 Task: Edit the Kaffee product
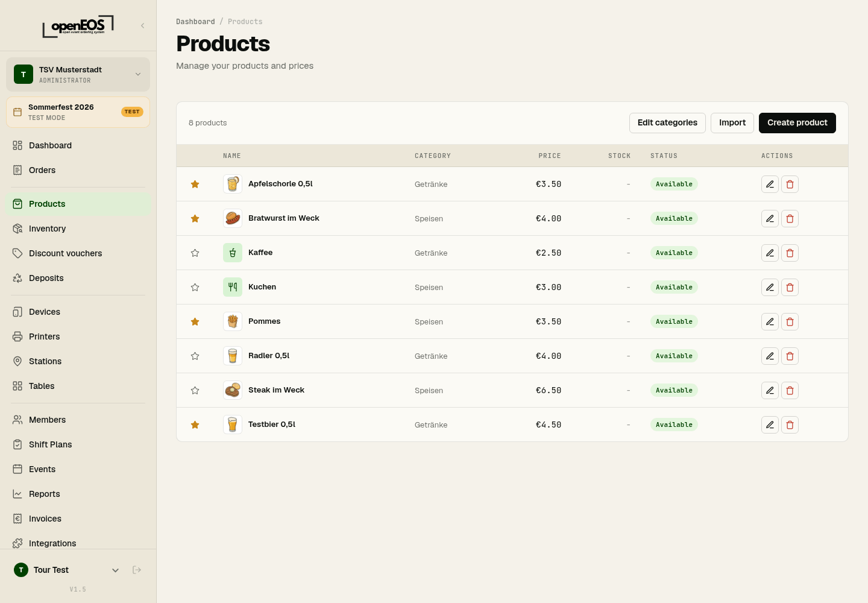(x=770, y=253)
